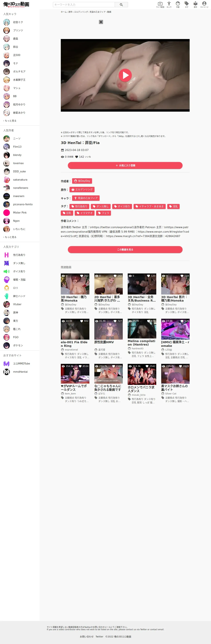Open author ニーソ avatar
Screen dimensions: 211x644
click(x=7, y=138)
